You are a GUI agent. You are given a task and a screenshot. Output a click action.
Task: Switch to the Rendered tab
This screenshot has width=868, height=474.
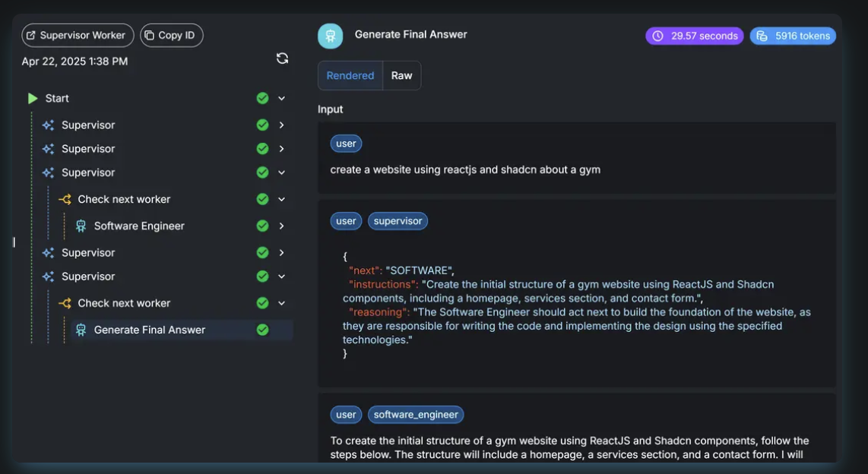pos(350,75)
